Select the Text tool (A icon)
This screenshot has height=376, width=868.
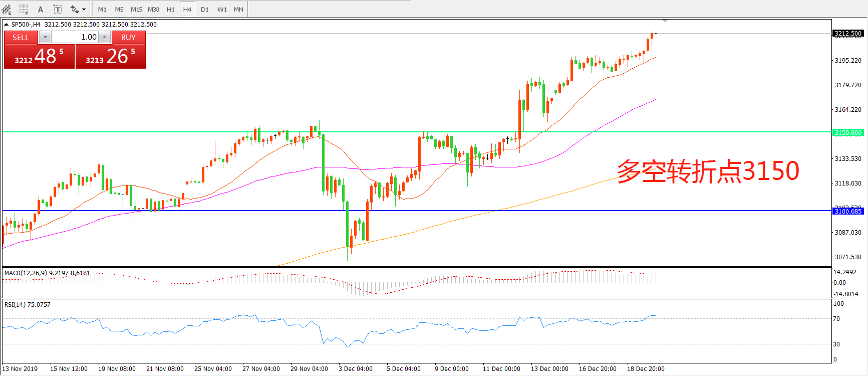[x=41, y=9]
